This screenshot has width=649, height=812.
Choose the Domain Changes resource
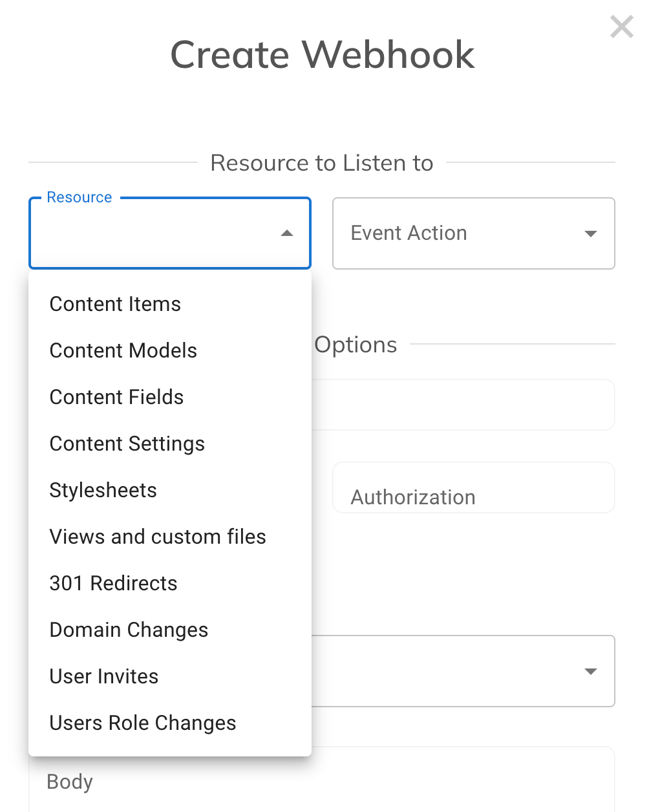(129, 630)
